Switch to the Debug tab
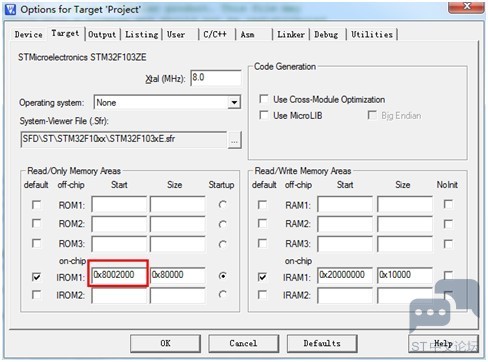 tap(326, 34)
